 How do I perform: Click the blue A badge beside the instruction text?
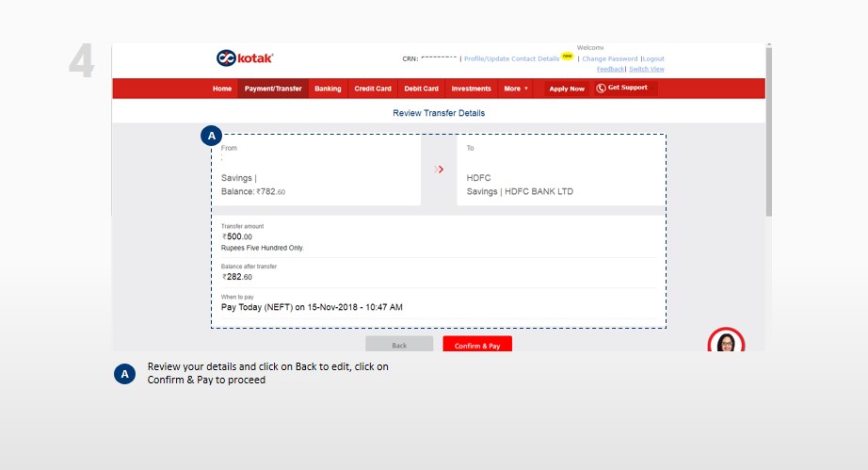[124, 374]
